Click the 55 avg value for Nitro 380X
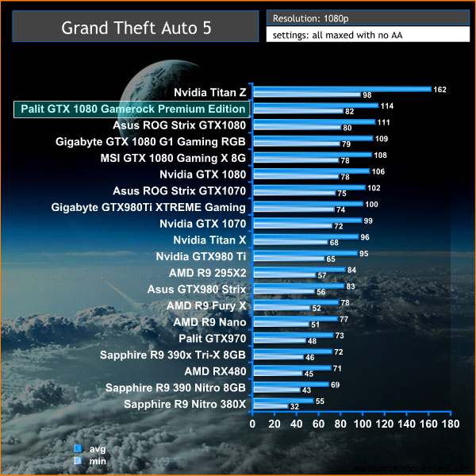The height and width of the screenshot is (476, 476). (x=320, y=401)
